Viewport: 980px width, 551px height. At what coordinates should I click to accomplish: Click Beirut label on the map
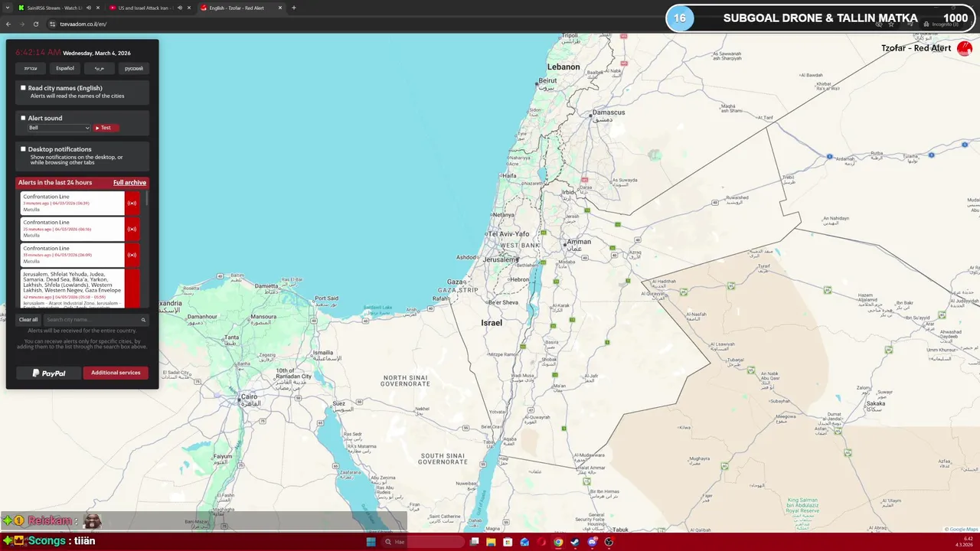tap(547, 80)
